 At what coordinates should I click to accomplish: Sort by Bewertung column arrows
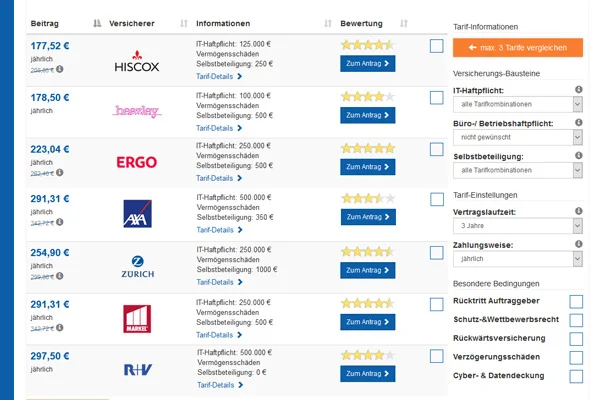coord(404,24)
